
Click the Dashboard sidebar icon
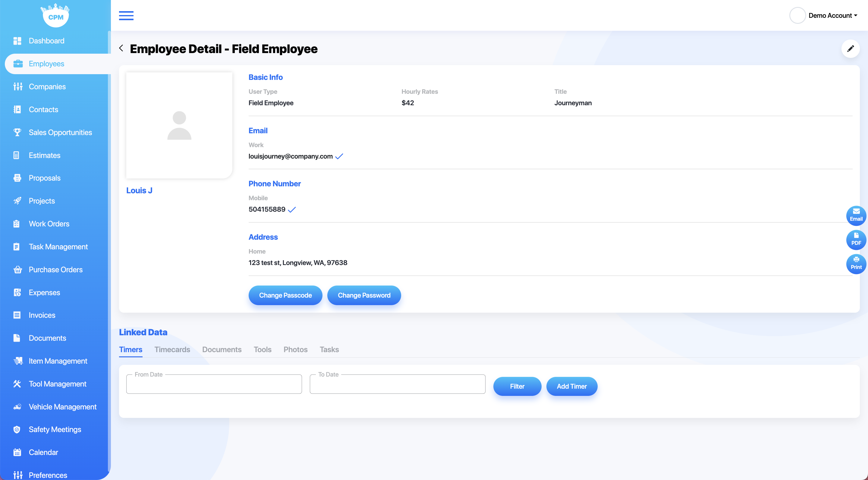(x=17, y=41)
